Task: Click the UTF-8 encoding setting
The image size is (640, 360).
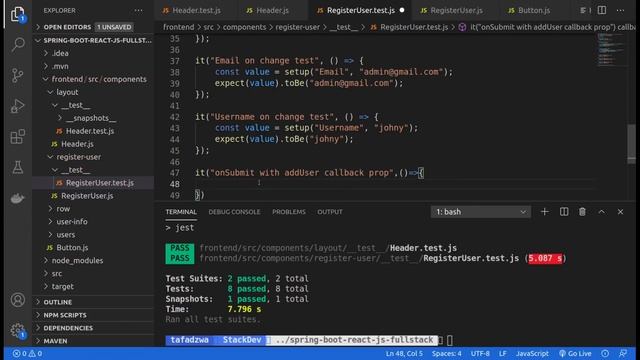Action: (x=480, y=353)
